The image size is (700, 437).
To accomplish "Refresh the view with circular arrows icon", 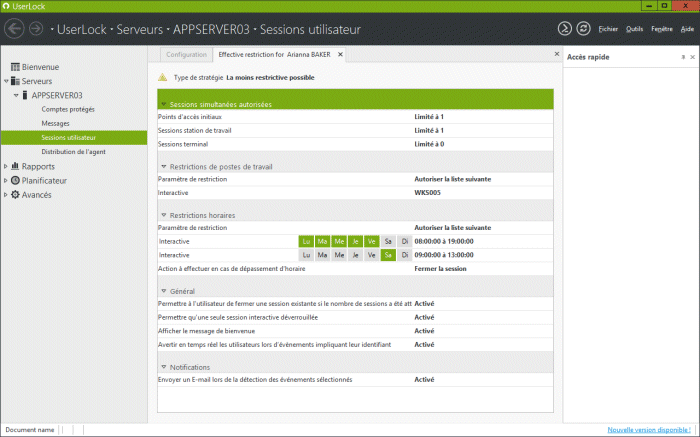I will [583, 29].
